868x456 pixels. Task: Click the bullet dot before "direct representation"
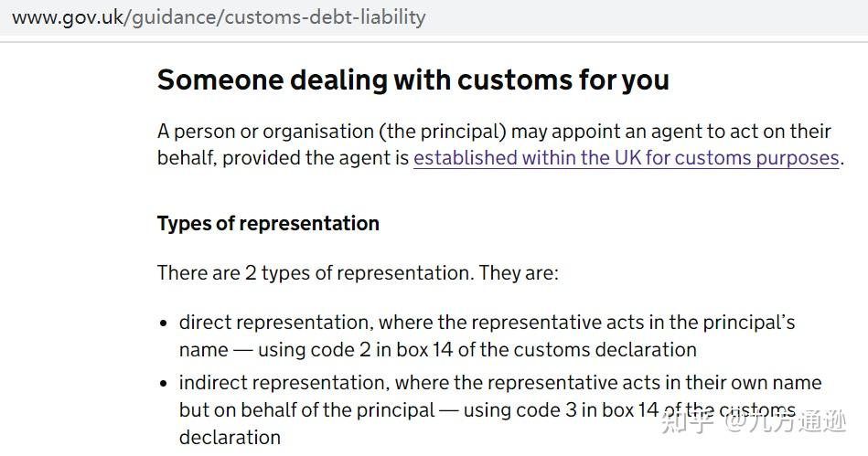tap(164, 323)
